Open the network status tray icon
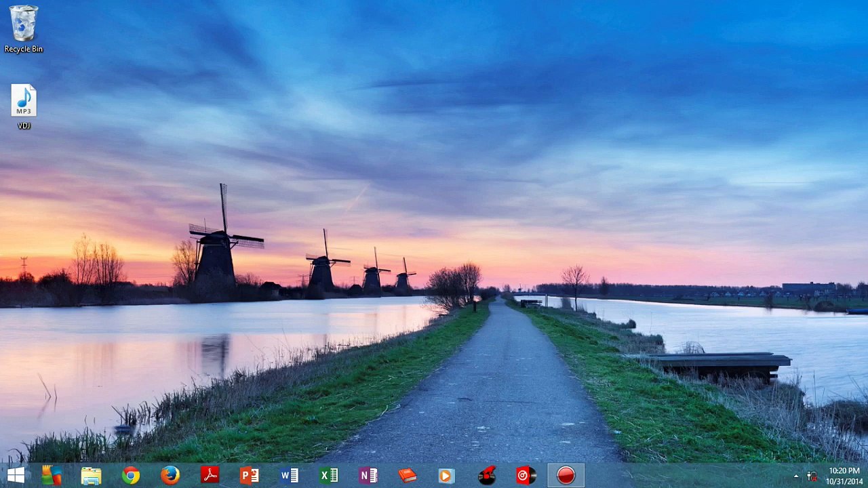The image size is (868, 488). click(812, 476)
